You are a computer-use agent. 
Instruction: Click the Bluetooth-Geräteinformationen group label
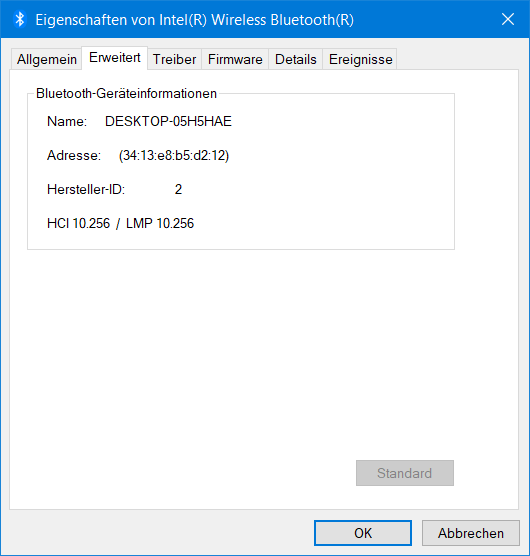(126, 94)
